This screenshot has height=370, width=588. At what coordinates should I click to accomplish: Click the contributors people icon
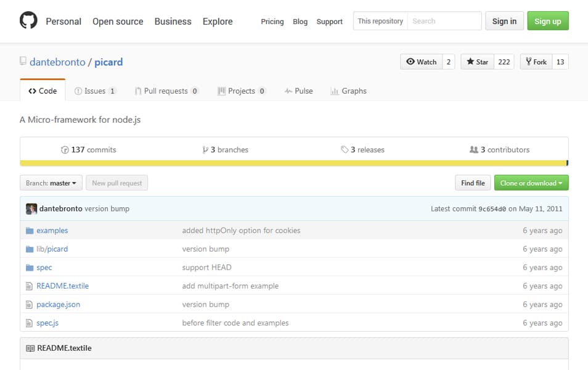(x=473, y=150)
